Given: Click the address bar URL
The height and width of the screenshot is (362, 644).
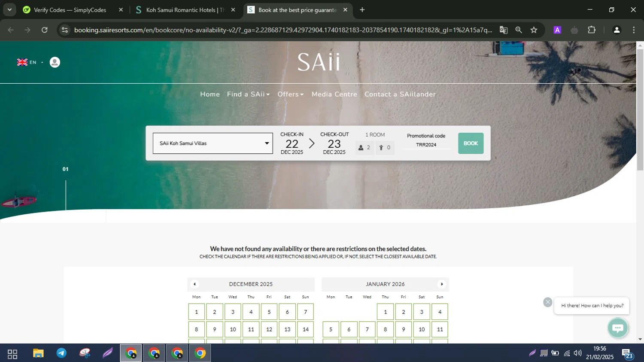Looking at the screenshot, I should [x=283, y=30].
